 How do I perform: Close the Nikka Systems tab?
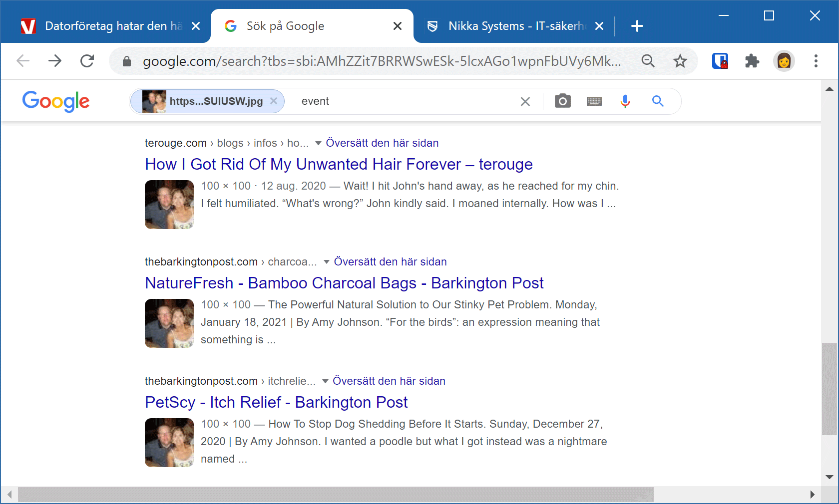[x=600, y=26]
